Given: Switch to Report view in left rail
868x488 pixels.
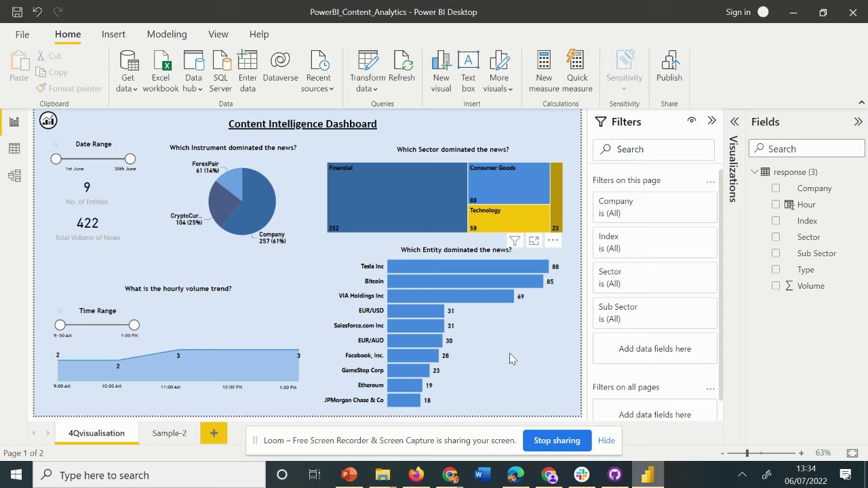Looking at the screenshot, I should click(x=14, y=122).
